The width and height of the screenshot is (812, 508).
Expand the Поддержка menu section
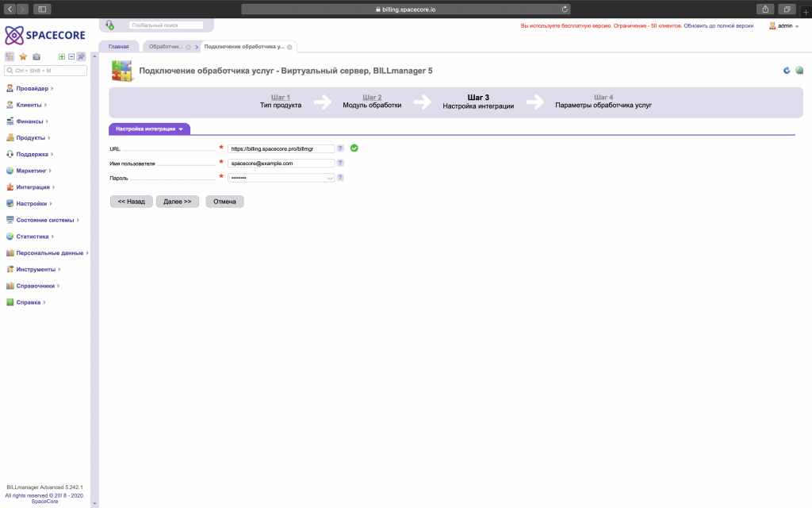click(x=30, y=155)
